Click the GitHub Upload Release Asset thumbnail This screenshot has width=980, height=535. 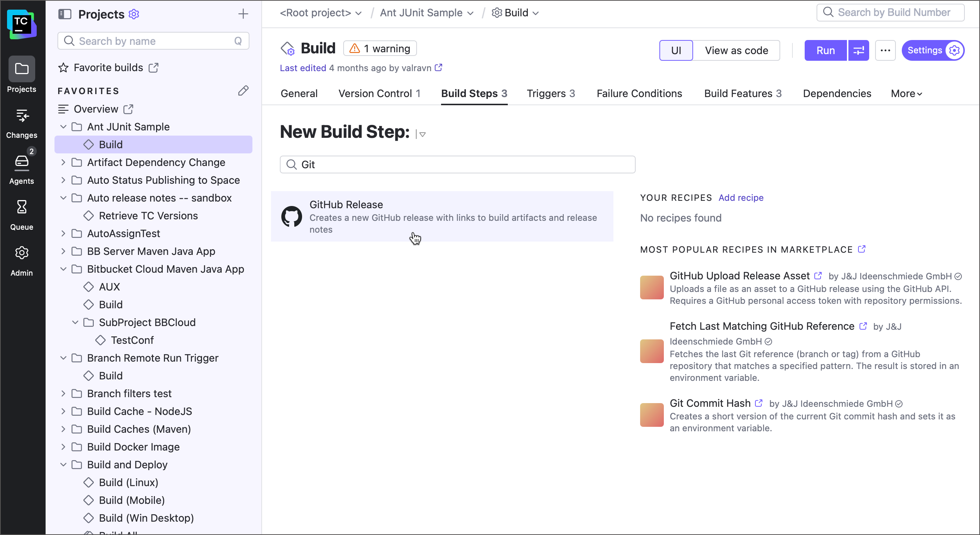[x=652, y=288]
